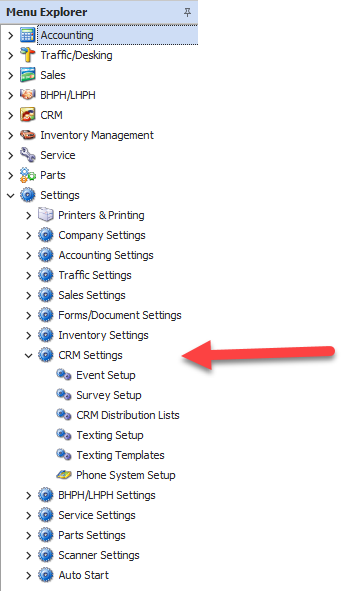Click the BHPH/LHPH handshake icon

click(28, 95)
